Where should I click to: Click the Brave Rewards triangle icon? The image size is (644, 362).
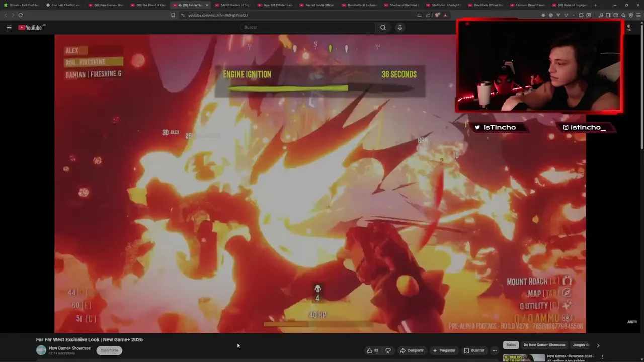coord(445,15)
